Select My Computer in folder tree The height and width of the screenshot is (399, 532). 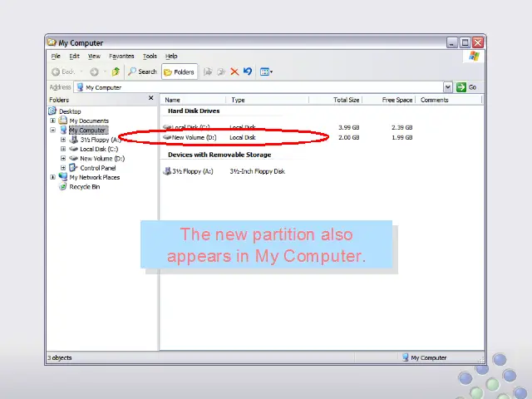pyautogui.click(x=88, y=131)
